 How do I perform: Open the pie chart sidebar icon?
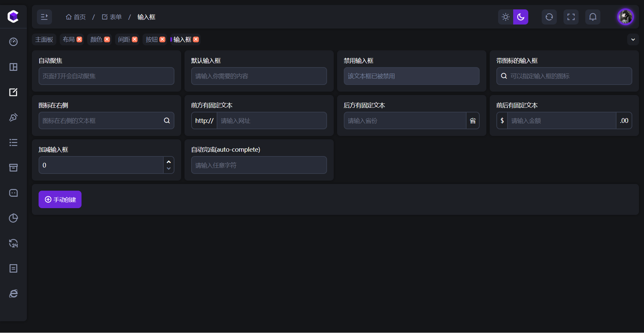[x=13, y=218]
